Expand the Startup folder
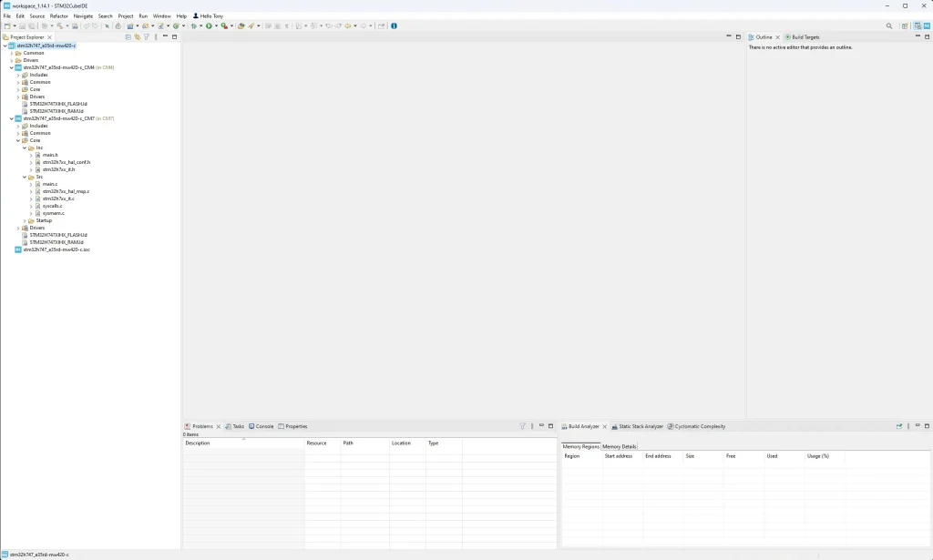 tap(25, 220)
